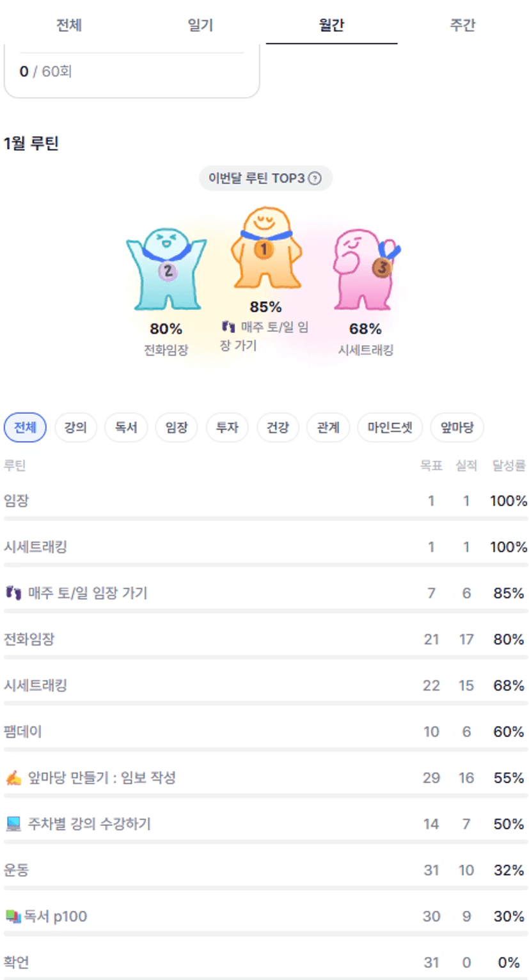Choose the 앞마당 filter chip
529x980 pixels.
pyautogui.click(x=457, y=428)
